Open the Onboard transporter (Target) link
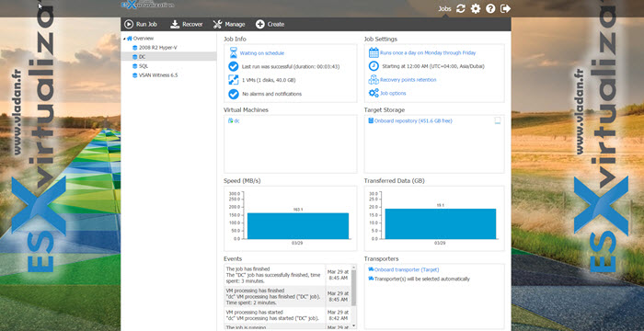Viewport: 644px width, 331px height. [x=407, y=269]
